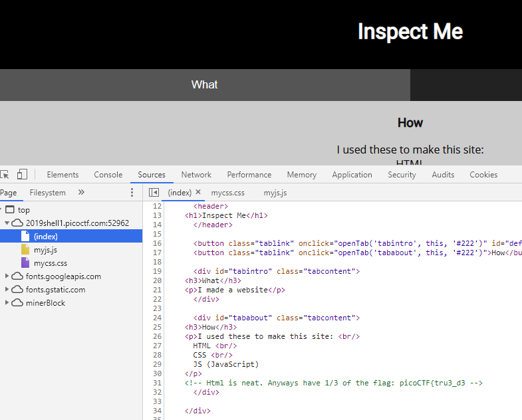Open the navigator three-dot menu
This screenshot has width=522, height=420.
pos(132,192)
